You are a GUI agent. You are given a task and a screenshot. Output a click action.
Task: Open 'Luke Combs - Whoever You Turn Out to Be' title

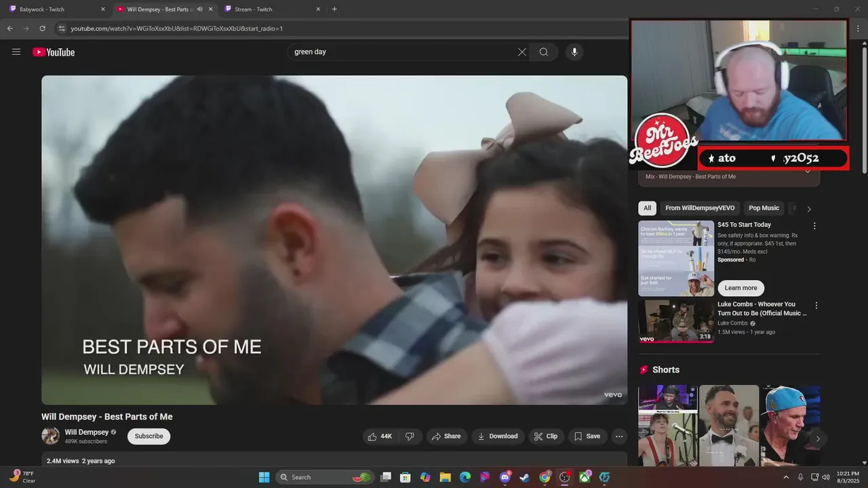click(x=762, y=309)
